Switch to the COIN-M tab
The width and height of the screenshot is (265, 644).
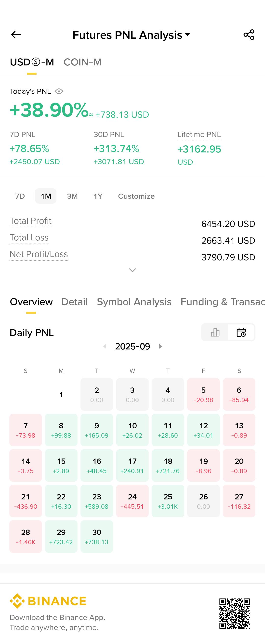click(83, 62)
